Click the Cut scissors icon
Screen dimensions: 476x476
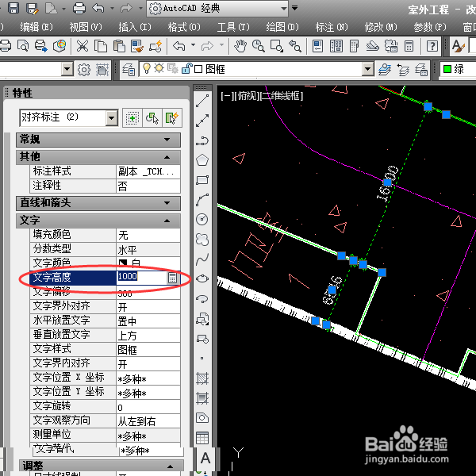(82, 46)
